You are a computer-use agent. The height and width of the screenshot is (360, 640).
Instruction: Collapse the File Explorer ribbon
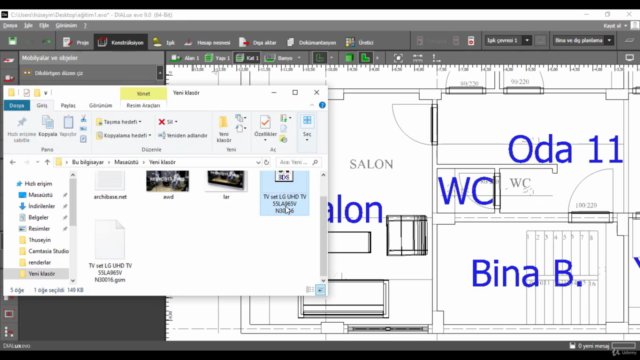click(312, 105)
